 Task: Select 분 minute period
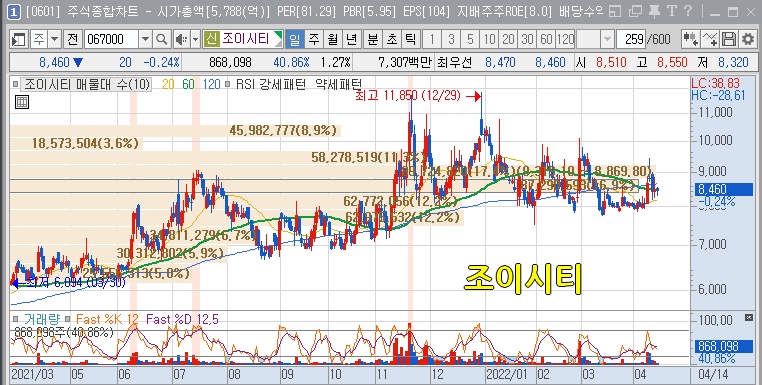click(x=373, y=39)
